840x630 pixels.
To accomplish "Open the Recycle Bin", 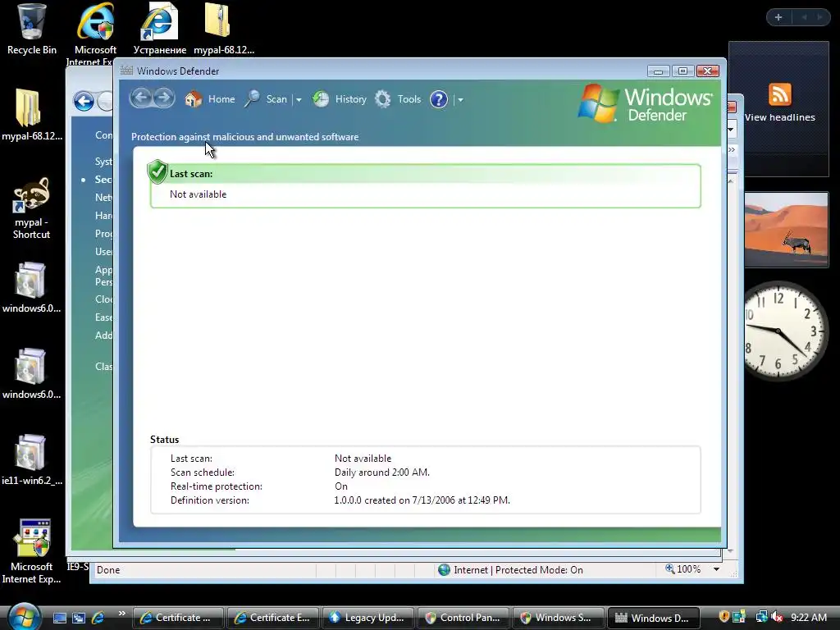I will [x=32, y=29].
